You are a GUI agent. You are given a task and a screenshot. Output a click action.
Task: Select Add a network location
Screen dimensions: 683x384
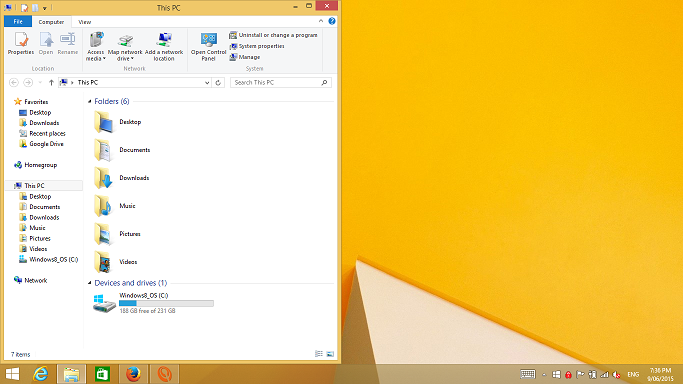(164, 47)
